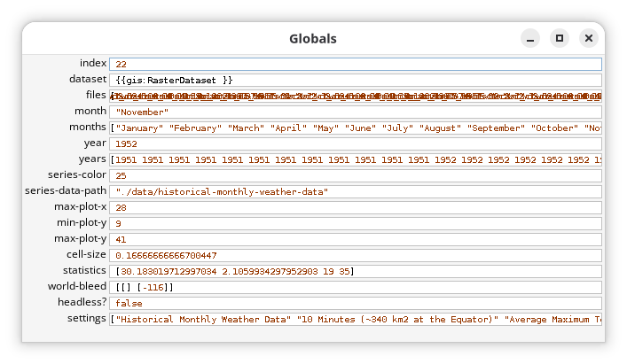The height and width of the screenshot is (364, 627).
Task: Focus the month field showing "November"
Action: [x=355, y=112]
